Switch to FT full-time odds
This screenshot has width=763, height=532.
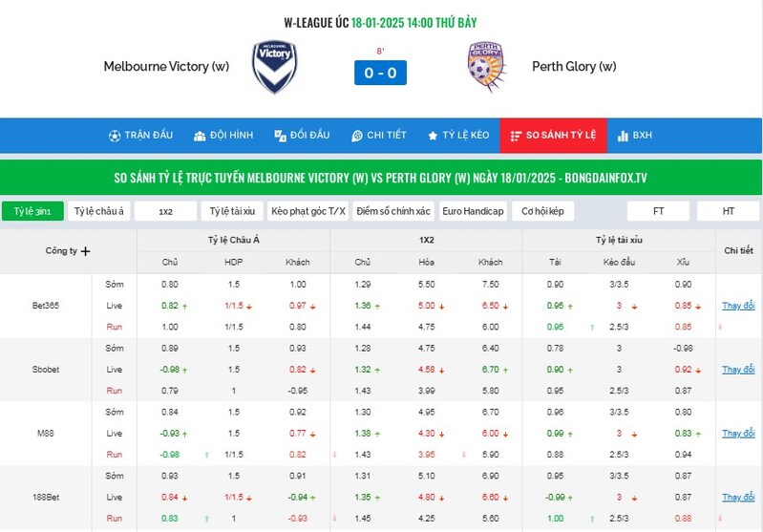pyautogui.click(x=658, y=211)
